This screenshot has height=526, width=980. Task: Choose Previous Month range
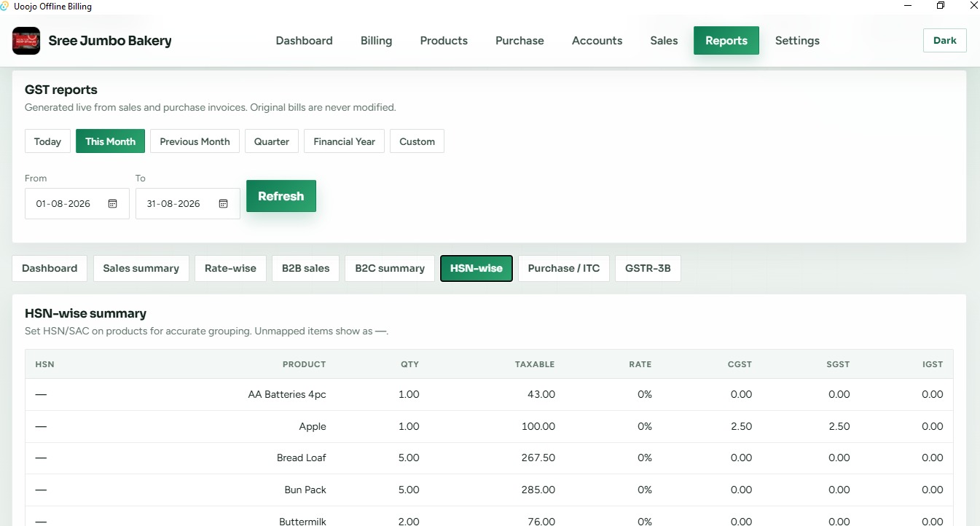pyautogui.click(x=195, y=141)
